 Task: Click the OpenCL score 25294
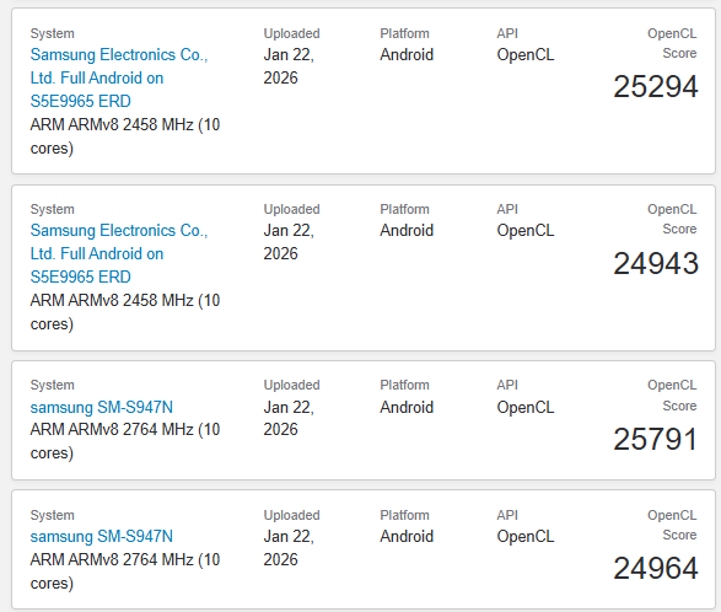click(x=655, y=87)
